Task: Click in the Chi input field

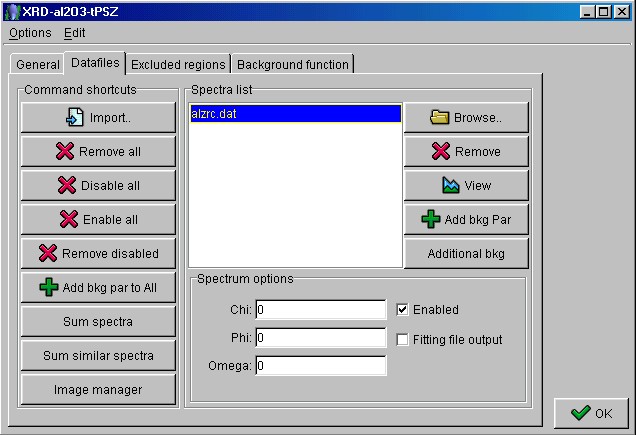Action: point(321,310)
